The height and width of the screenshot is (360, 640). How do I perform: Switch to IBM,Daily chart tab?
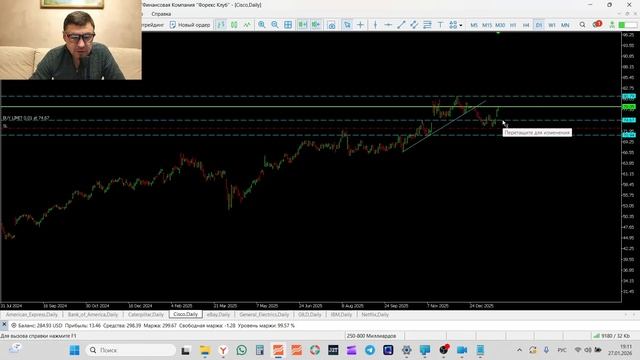tap(341, 315)
